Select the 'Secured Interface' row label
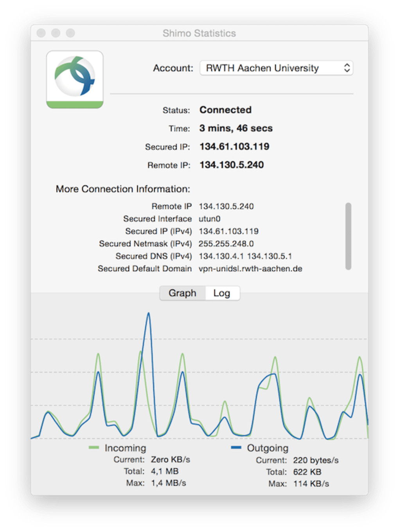 [x=158, y=219]
